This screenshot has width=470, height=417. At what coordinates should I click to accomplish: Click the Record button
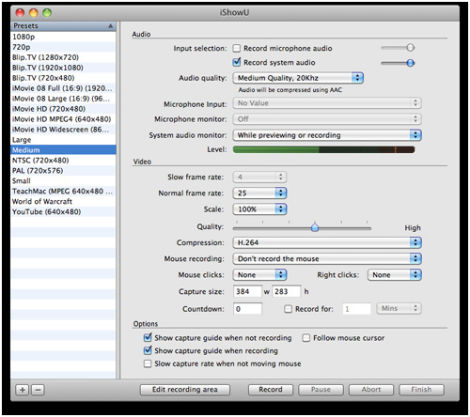(270, 390)
